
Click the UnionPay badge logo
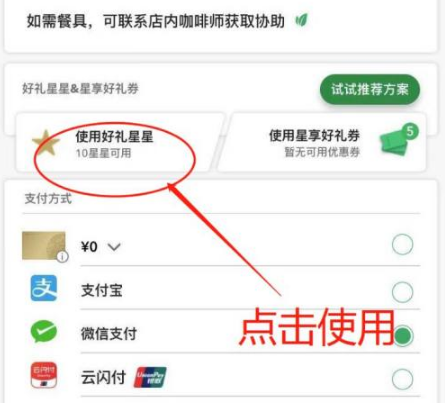tap(150, 377)
